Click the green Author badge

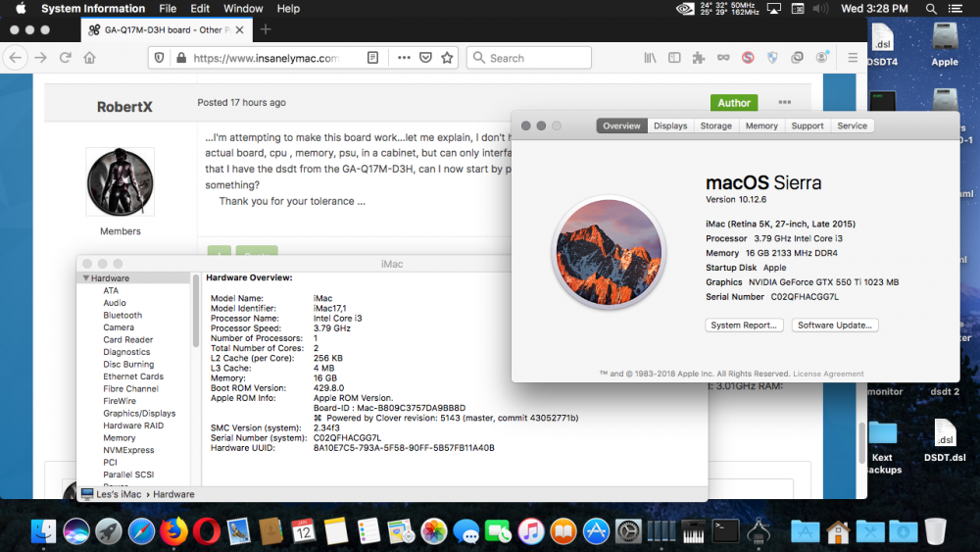click(734, 103)
